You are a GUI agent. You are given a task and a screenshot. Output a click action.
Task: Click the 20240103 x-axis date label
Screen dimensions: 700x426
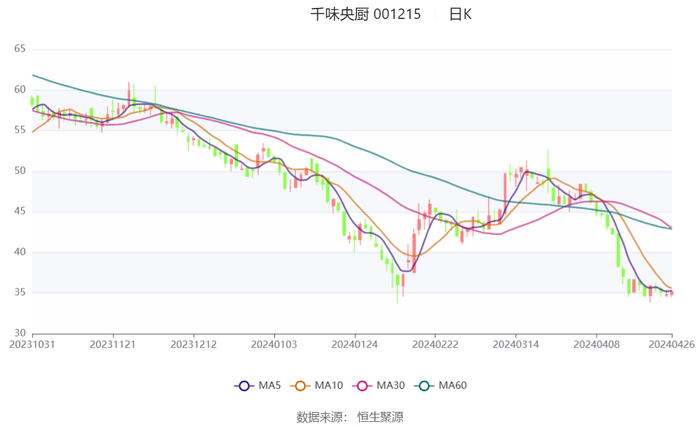click(274, 344)
